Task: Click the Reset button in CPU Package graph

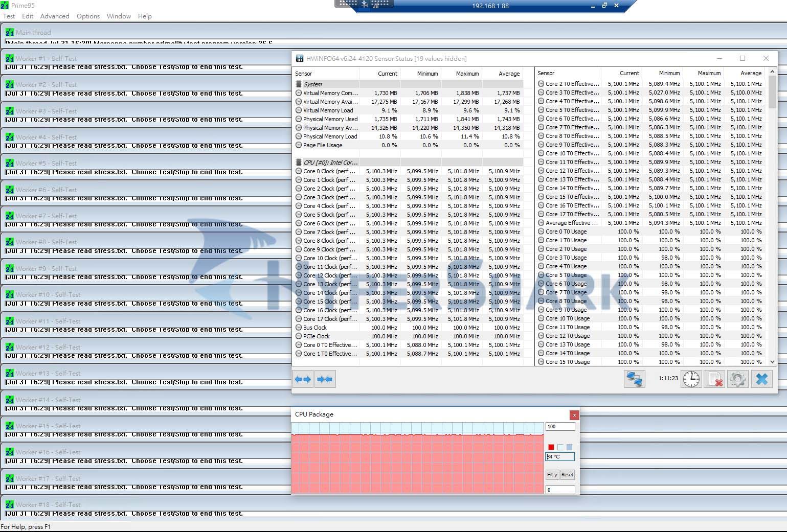Action: click(567, 475)
